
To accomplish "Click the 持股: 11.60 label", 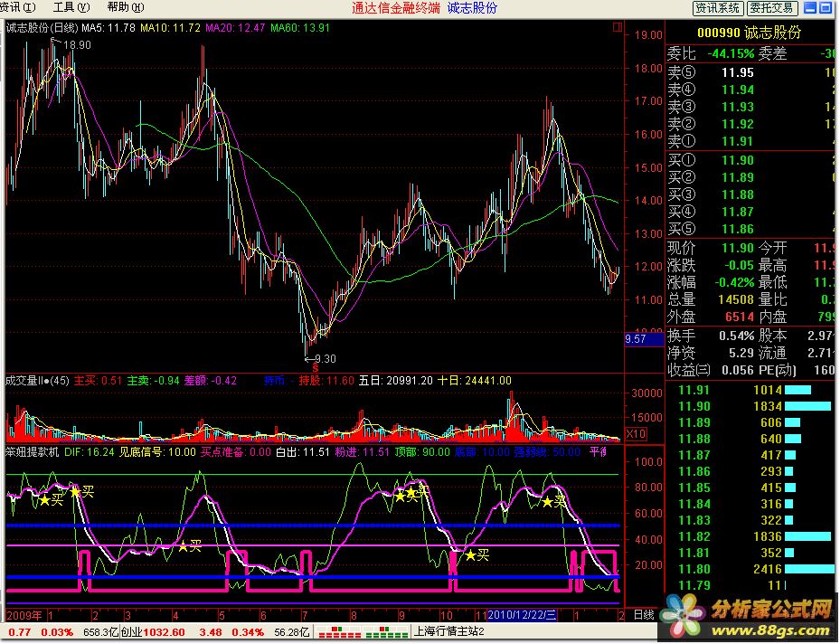I will pyautogui.click(x=326, y=381).
